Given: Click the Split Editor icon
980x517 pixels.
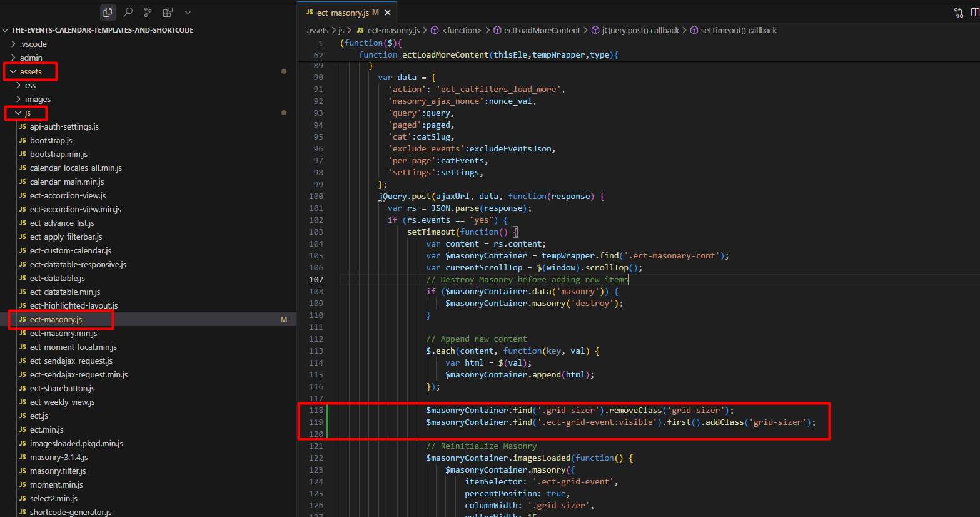Looking at the screenshot, I should coord(975,13).
